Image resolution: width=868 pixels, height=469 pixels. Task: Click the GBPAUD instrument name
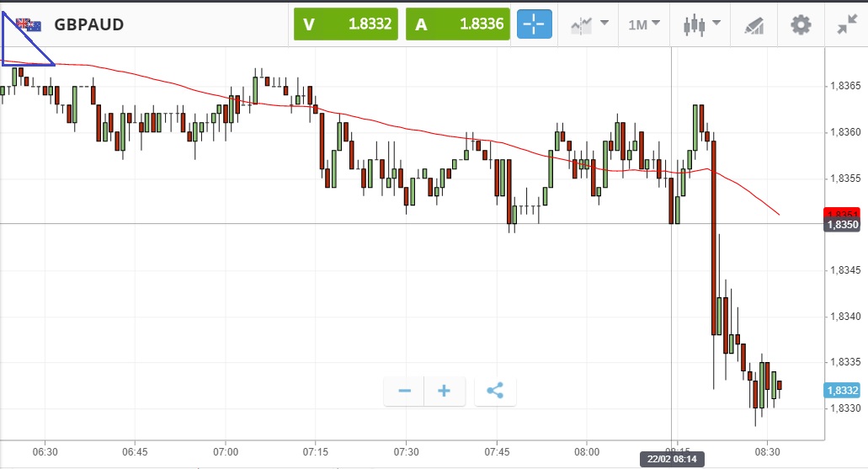[88, 24]
